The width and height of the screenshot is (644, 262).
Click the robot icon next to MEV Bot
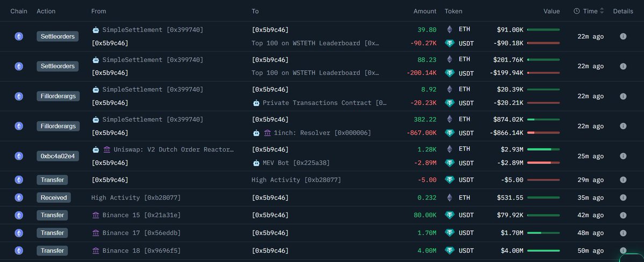(256, 163)
